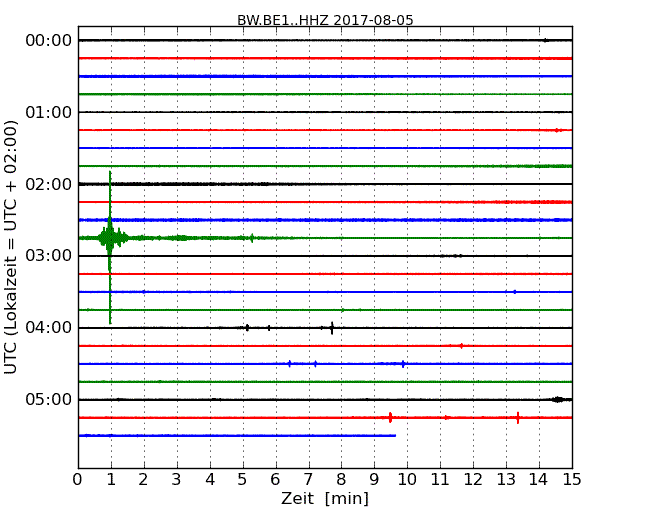Click the blue dot past minute 13 at 03:30
The width and height of the screenshot is (650, 520).
point(515,292)
